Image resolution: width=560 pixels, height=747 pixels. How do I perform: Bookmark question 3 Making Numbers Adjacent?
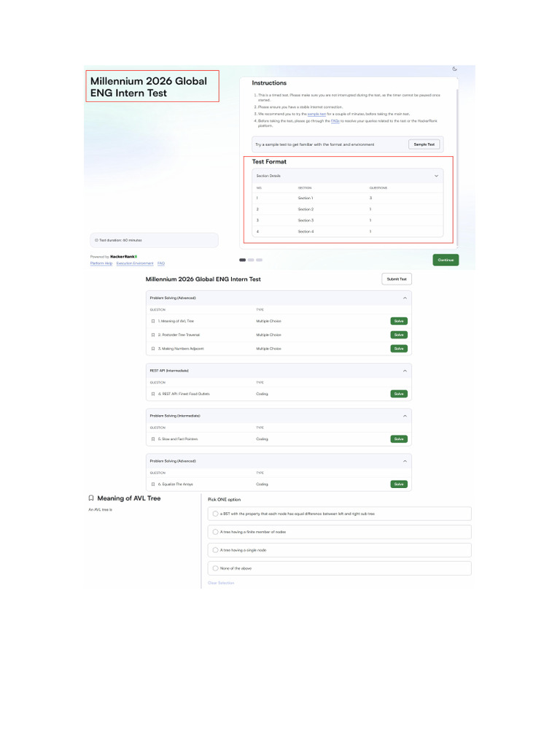153,349
